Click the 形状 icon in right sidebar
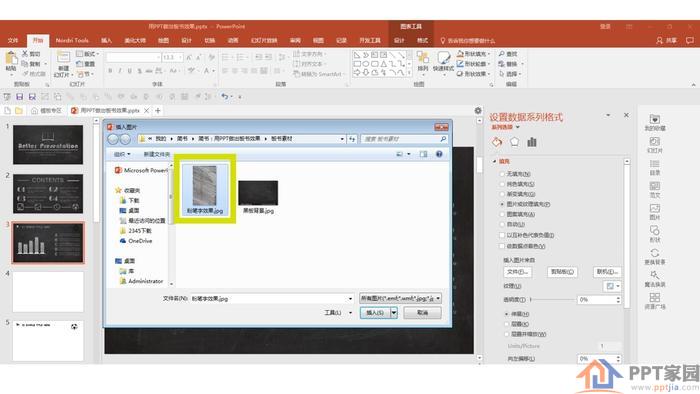The width and height of the screenshot is (700, 394). (655, 231)
